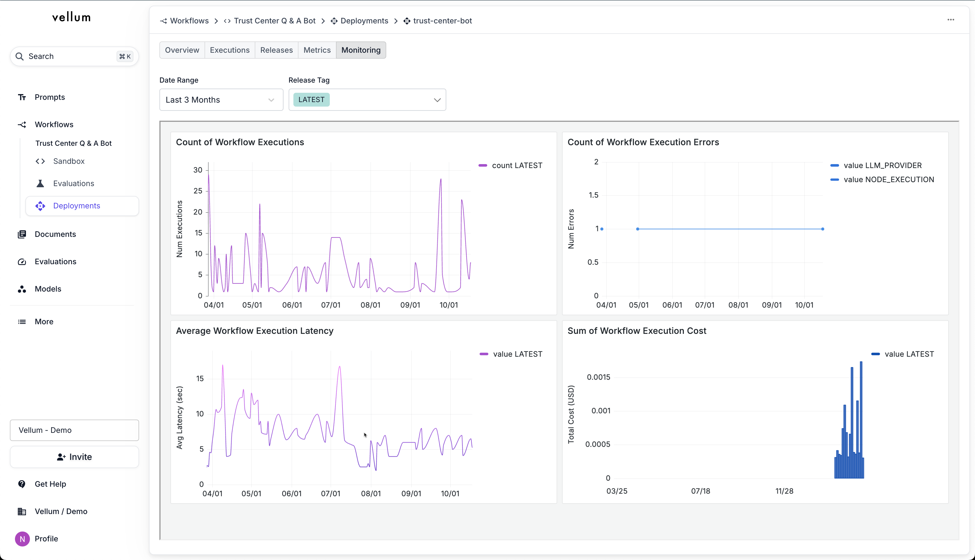The image size is (975, 560).
Task: Click the Documents sidebar icon
Action: [22, 234]
